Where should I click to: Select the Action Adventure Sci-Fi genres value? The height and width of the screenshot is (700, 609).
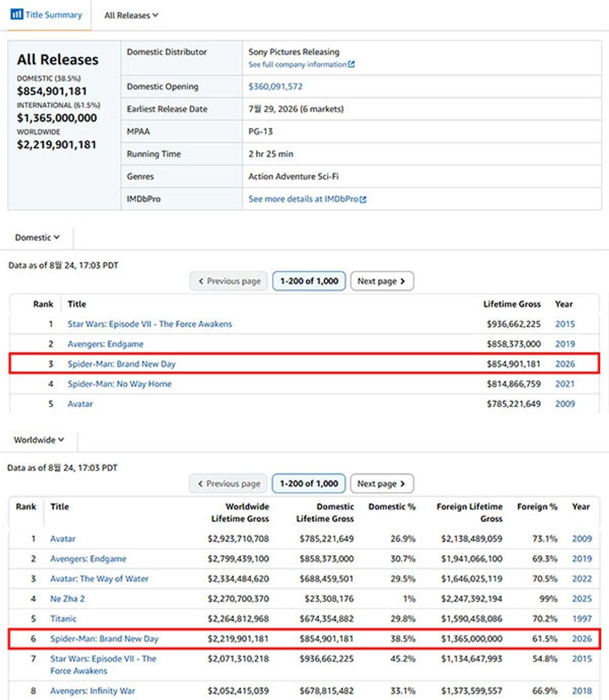(294, 177)
